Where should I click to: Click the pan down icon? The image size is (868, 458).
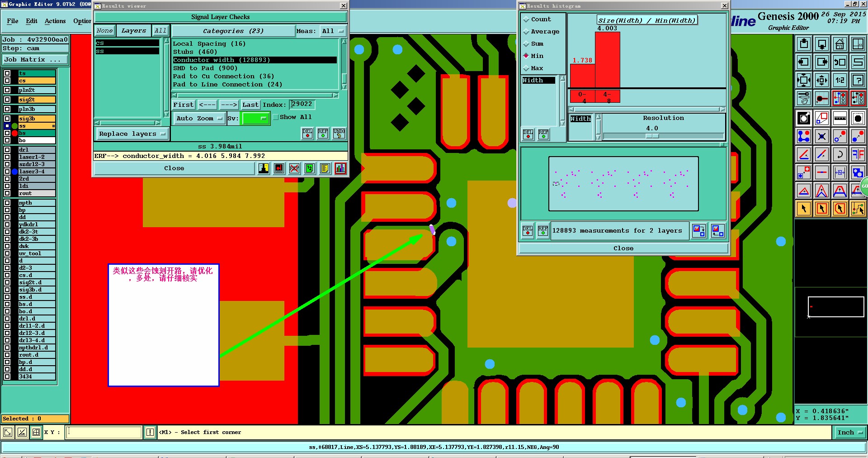(x=822, y=44)
